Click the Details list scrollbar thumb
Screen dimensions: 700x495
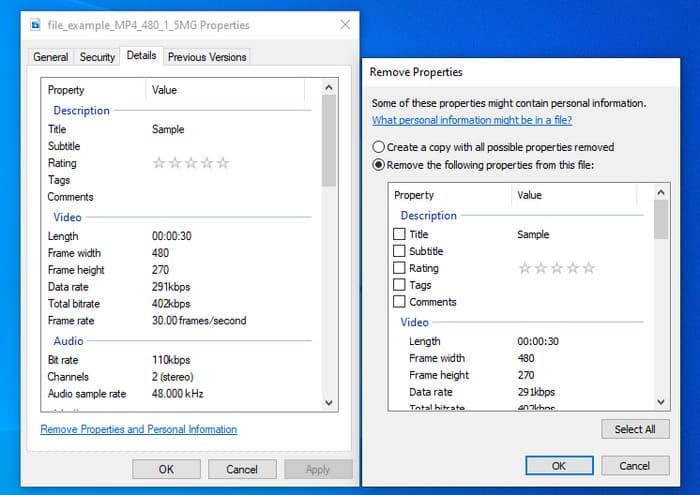(x=329, y=141)
